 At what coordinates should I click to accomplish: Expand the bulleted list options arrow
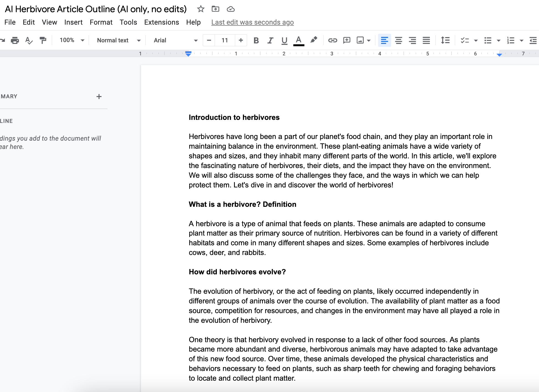[x=499, y=41]
